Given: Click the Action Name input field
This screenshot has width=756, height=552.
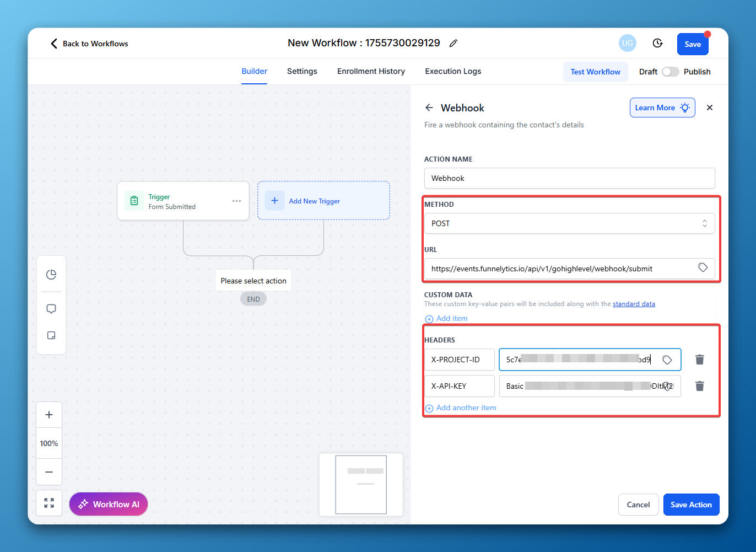Looking at the screenshot, I should coord(570,178).
